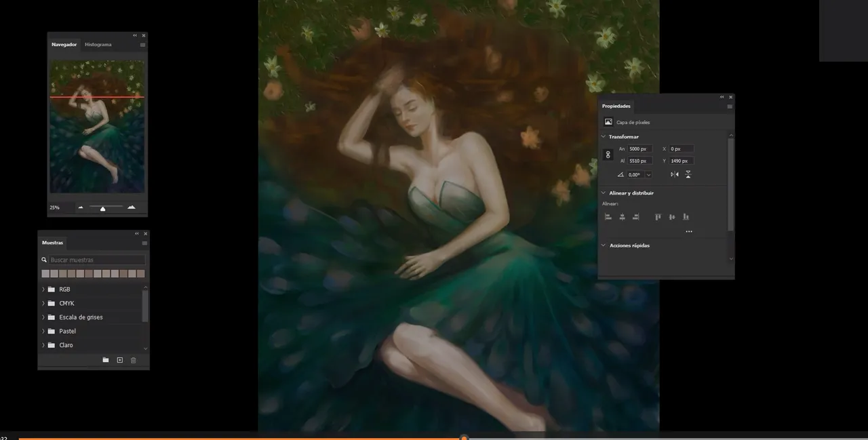Align horizontal centers icon
Image resolution: width=868 pixels, height=440 pixels.
click(622, 217)
